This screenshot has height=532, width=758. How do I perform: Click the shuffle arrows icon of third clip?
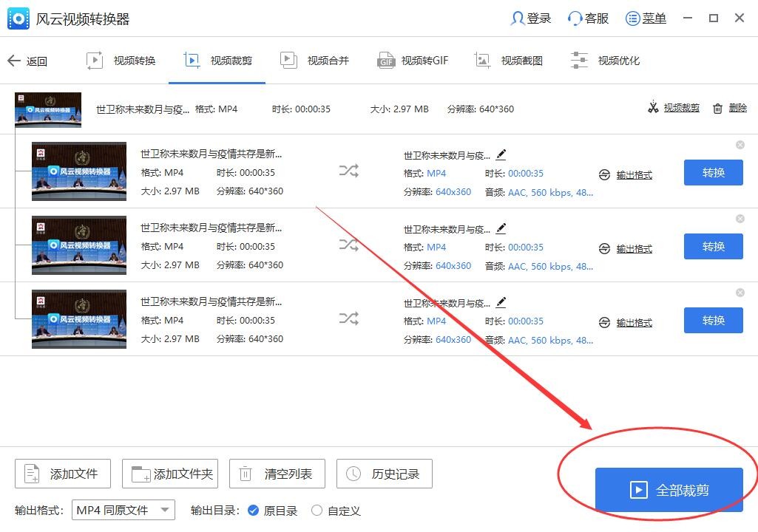coord(348,318)
